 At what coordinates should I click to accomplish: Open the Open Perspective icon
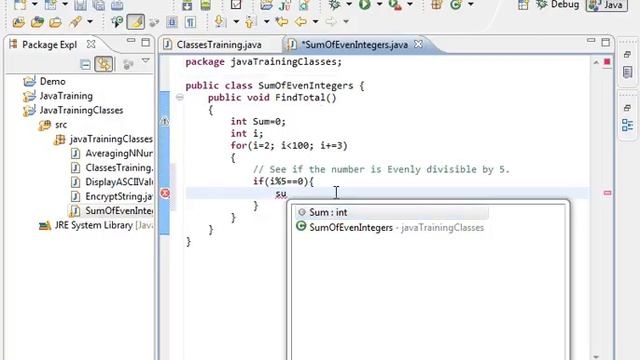point(523,5)
